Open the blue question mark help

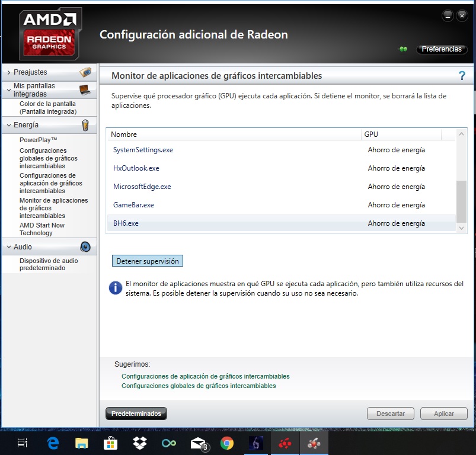click(462, 75)
